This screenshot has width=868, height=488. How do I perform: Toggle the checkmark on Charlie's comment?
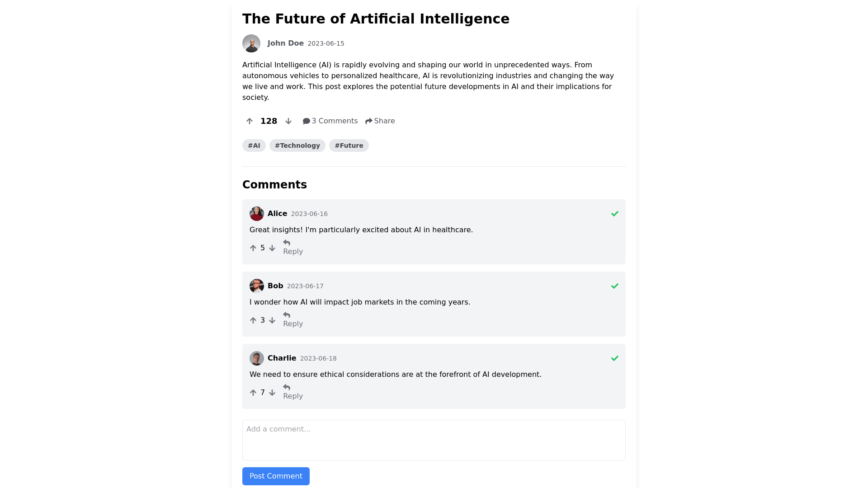615,358
